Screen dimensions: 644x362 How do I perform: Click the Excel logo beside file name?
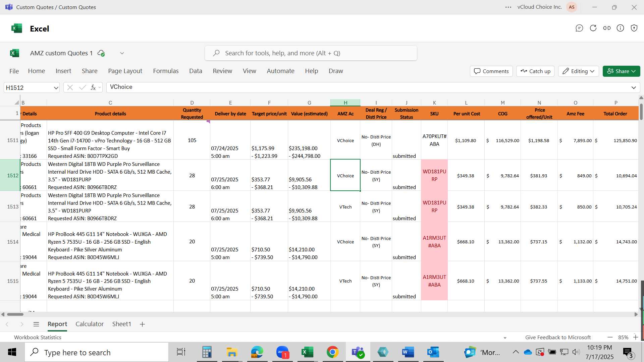click(14, 53)
